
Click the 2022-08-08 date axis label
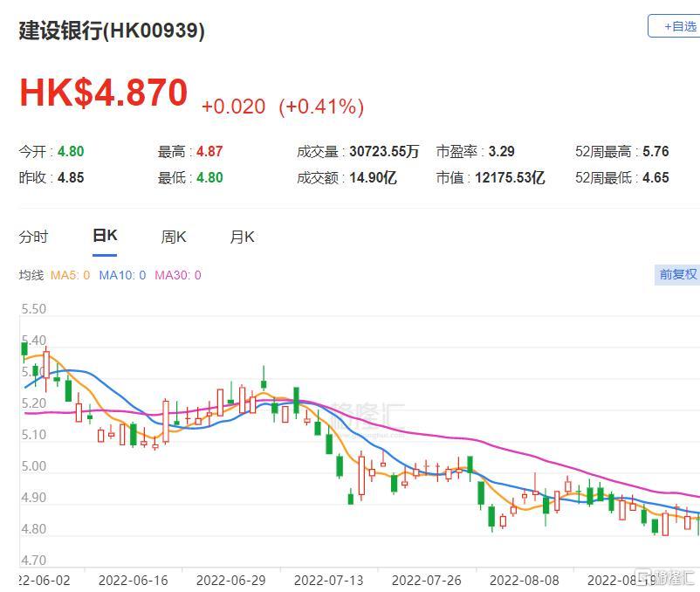click(x=524, y=581)
